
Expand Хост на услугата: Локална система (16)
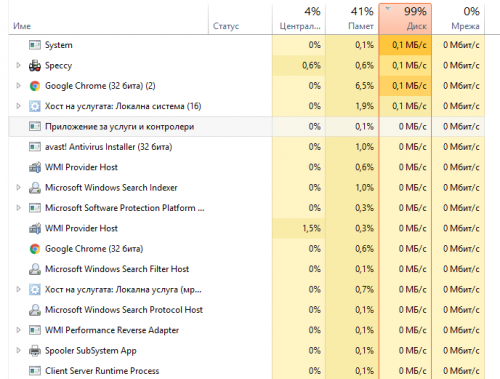coord(19,106)
